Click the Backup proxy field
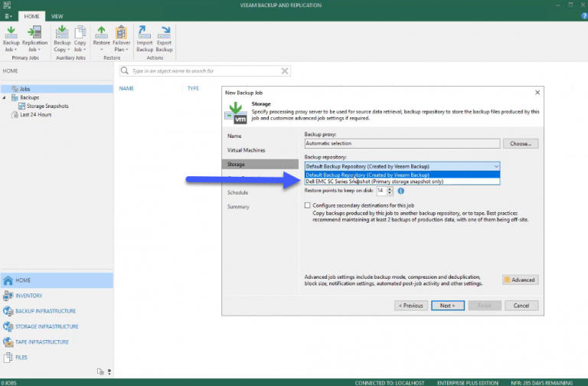Screen dimensions: 588x386 click(x=402, y=143)
